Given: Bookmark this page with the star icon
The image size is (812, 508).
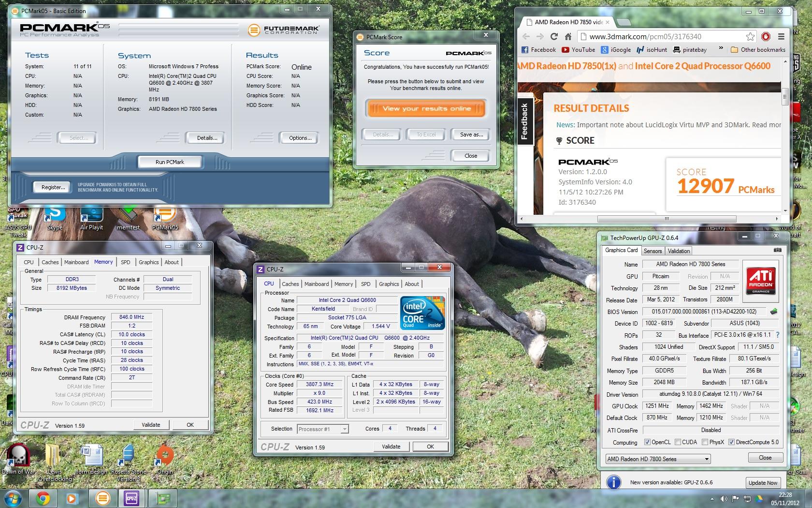Looking at the screenshot, I should pyautogui.click(x=750, y=36).
